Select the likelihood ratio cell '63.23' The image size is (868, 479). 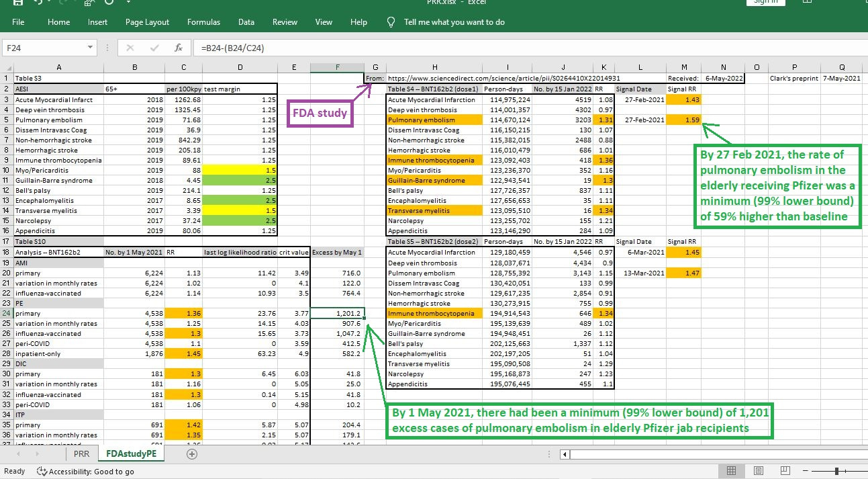(240, 354)
